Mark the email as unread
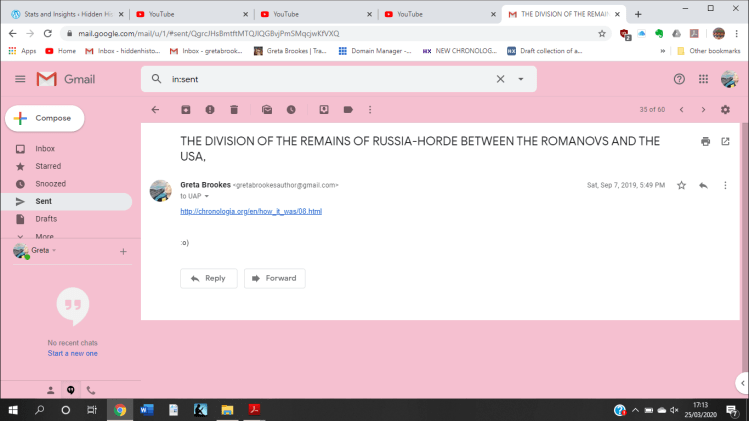The width and height of the screenshot is (749, 421). tap(267, 109)
